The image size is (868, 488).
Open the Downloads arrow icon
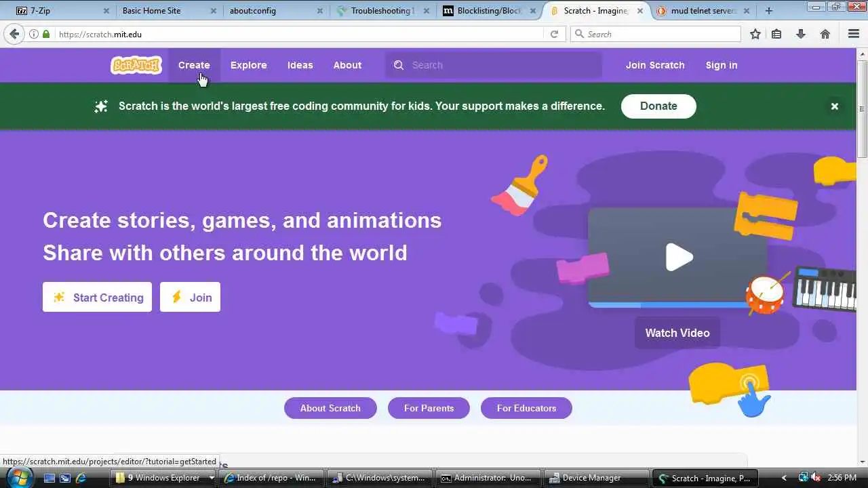click(x=801, y=34)
